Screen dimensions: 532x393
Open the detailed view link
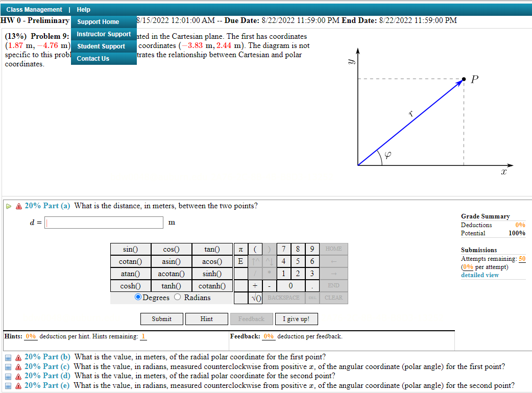pyautogui.click(x=479, y=275)
